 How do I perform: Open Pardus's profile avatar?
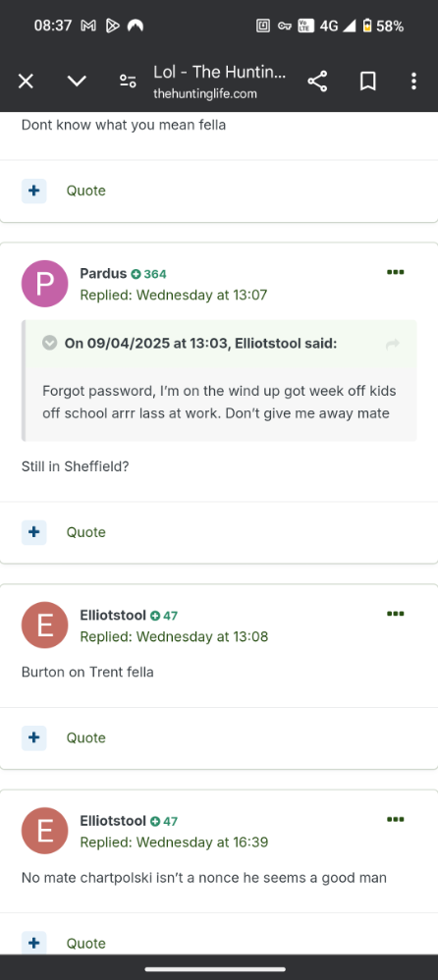(44, 284)
